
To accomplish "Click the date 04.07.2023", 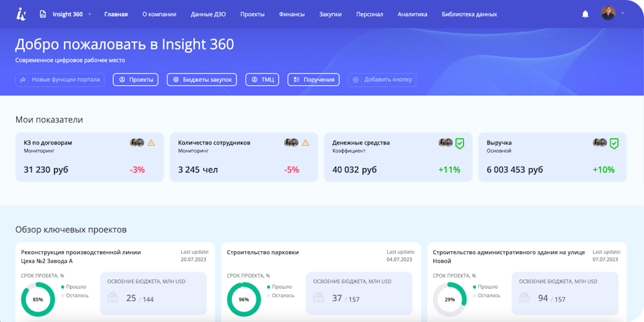I will 399,260.
